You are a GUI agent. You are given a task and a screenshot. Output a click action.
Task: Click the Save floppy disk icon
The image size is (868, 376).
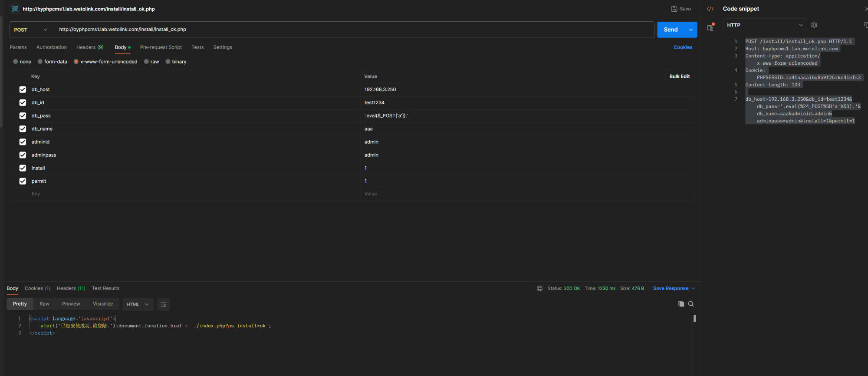(x=674, y=9)
